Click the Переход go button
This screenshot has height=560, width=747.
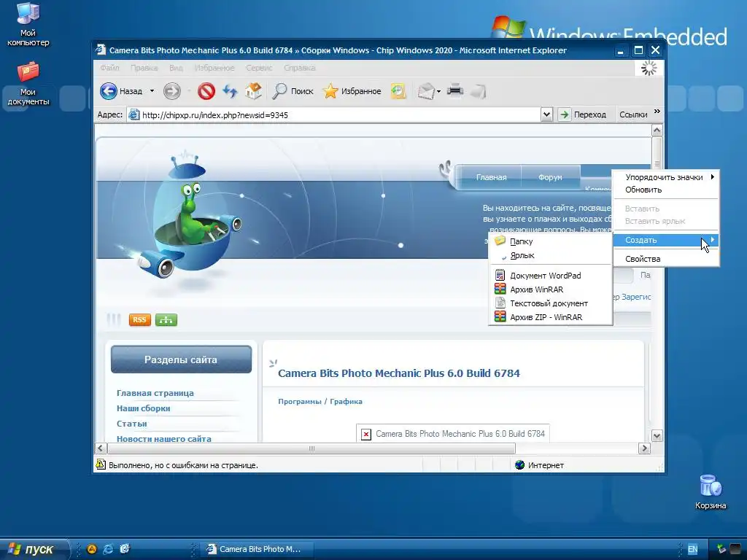583,114
